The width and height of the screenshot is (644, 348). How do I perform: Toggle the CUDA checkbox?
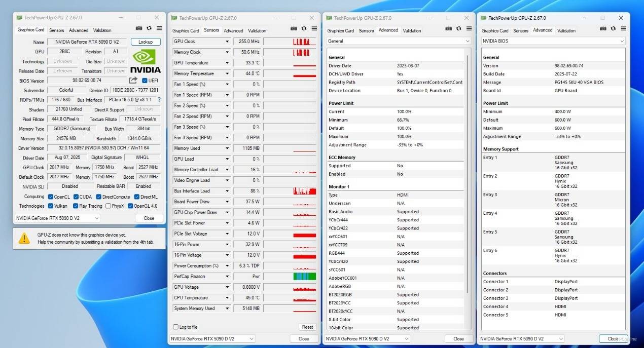[76, 197]
